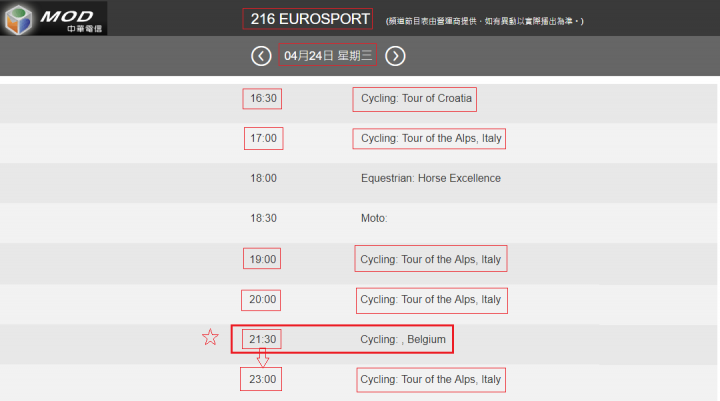Open the 17:00 Tour of the Alps program
Screen dimensions: 720x401
click(431, 138)
